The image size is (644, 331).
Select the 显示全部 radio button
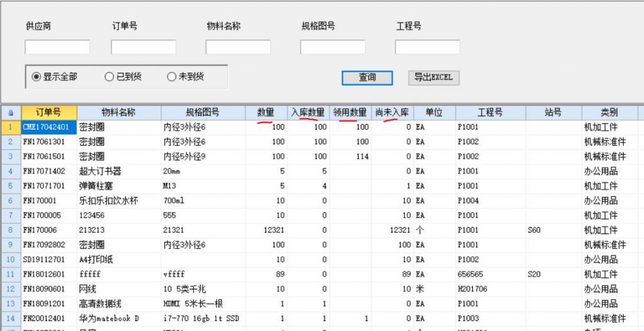tap(36, 77)
